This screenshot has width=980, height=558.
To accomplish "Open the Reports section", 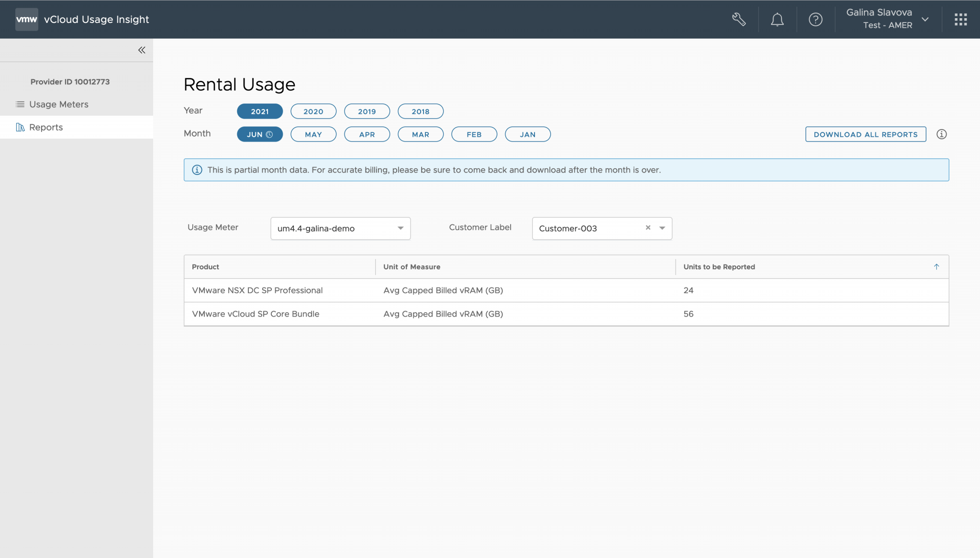I will click(x=45, y=127).
